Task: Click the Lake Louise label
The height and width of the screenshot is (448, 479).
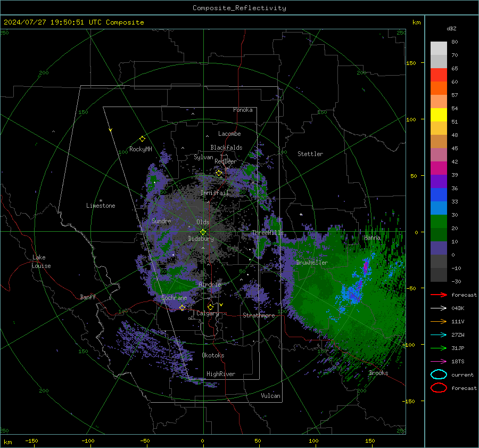Action: 41,262
